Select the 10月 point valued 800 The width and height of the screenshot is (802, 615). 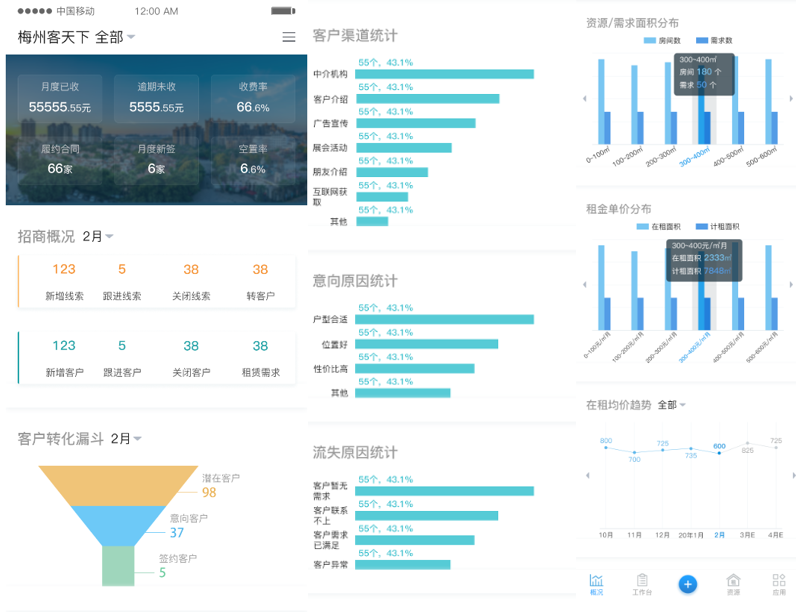click(606, 448)
